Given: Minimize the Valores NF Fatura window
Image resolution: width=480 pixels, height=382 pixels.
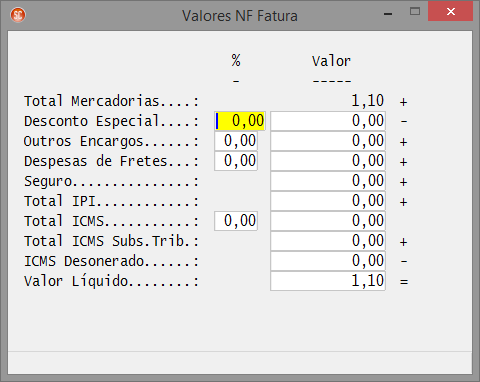Looking at the screenshot, I should 388,14.
